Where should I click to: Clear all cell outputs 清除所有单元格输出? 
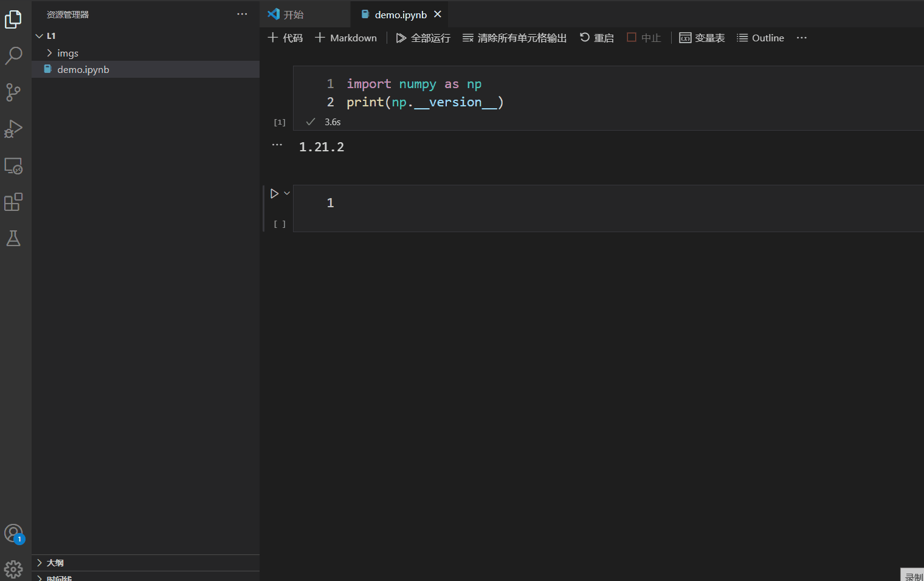tap(514, 38)
